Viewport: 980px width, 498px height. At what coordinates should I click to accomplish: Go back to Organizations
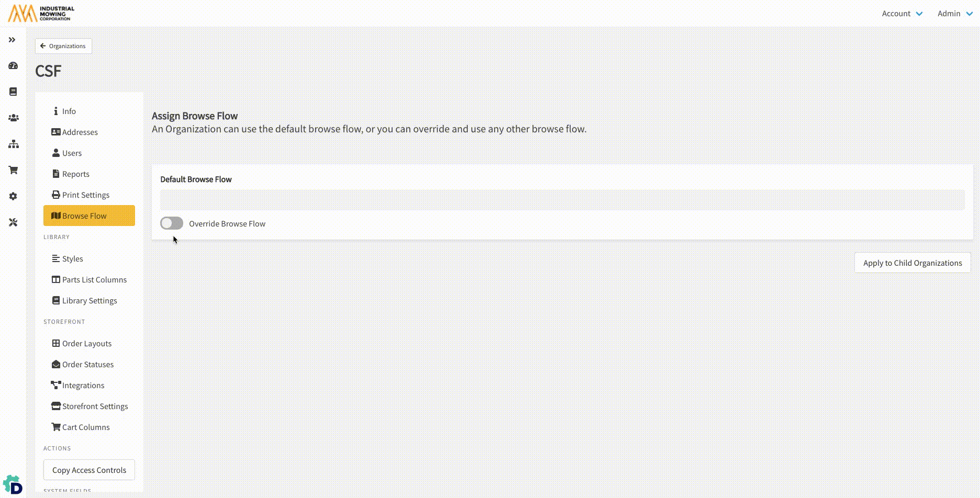(63, 46)
